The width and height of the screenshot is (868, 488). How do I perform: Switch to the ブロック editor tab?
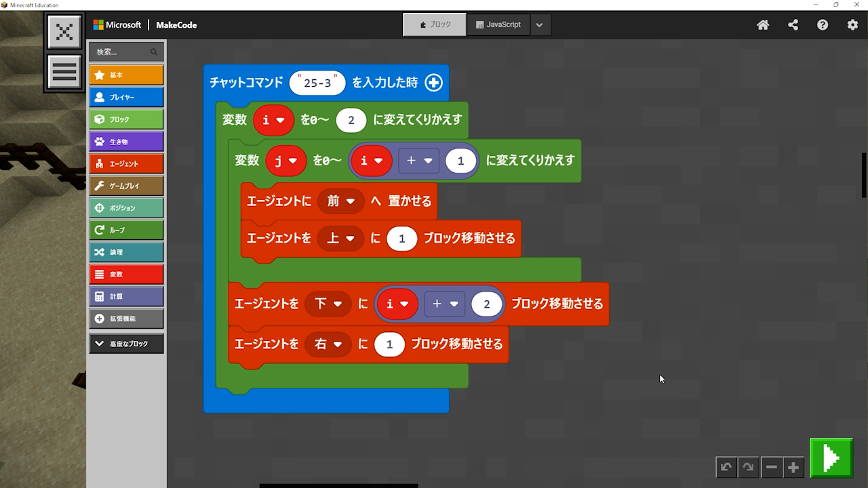coord(435,24)
